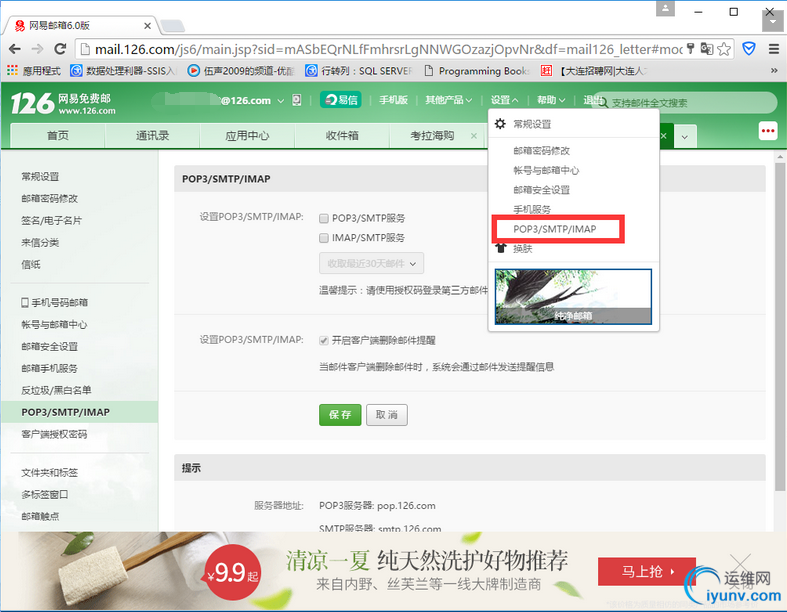Click the page vertical scrollbar

click(779, 326)
